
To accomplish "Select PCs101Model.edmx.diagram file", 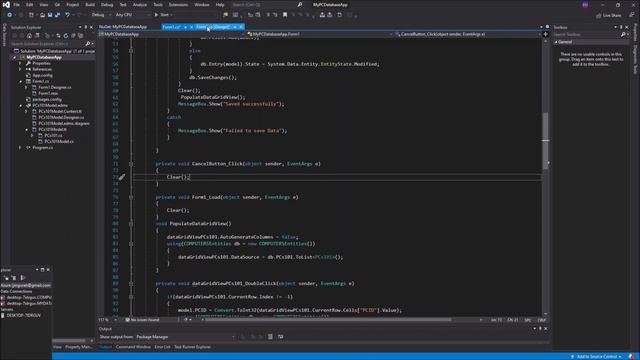I will tap(64, 123).
